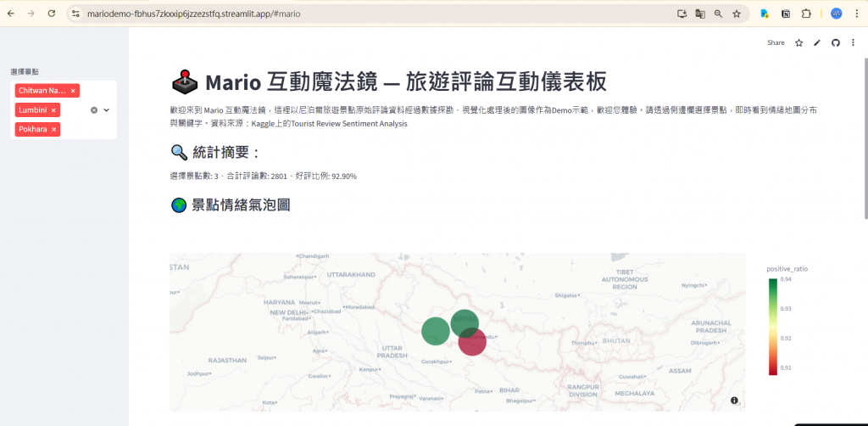
Task: Open the Extensions puzzle-piece menu
Action: click(807, 14)
